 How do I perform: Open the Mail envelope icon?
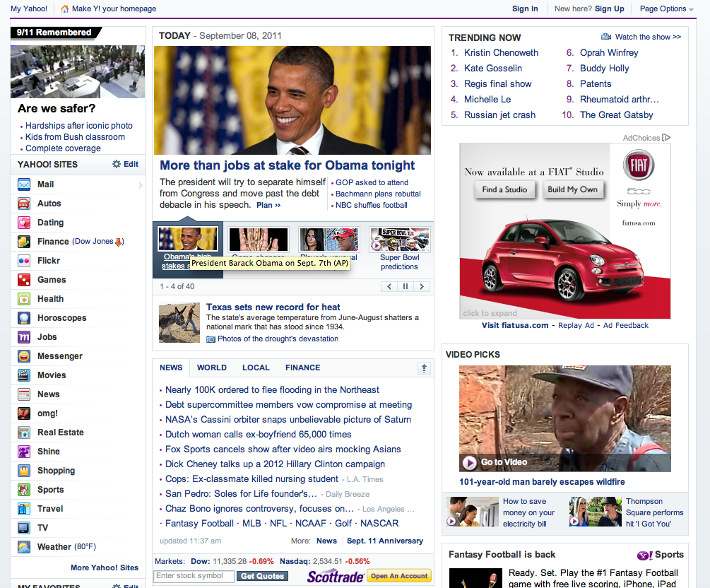[x=24, y=184]
